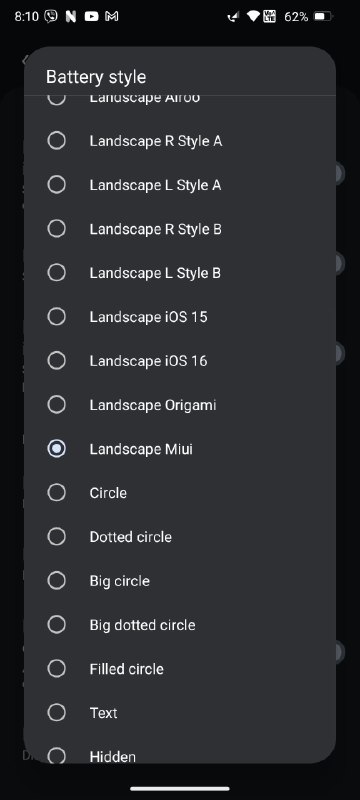
Task: Tap the VoLTE status icon
Action: pos(269,16)
